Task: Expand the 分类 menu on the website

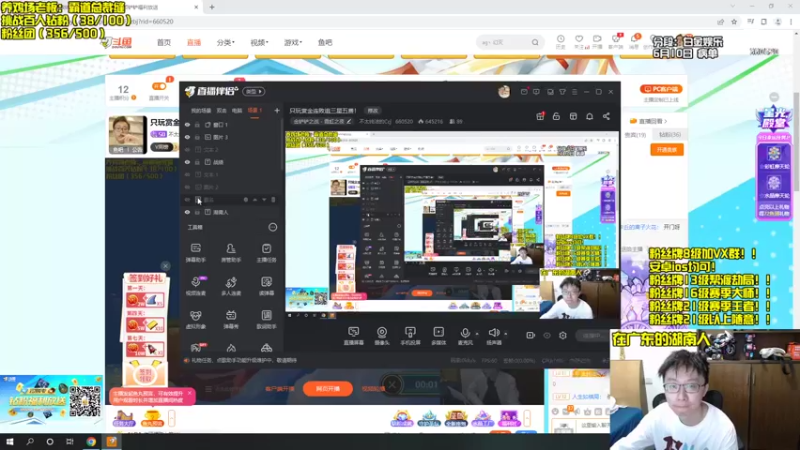Action: click(x=226, y=42)
